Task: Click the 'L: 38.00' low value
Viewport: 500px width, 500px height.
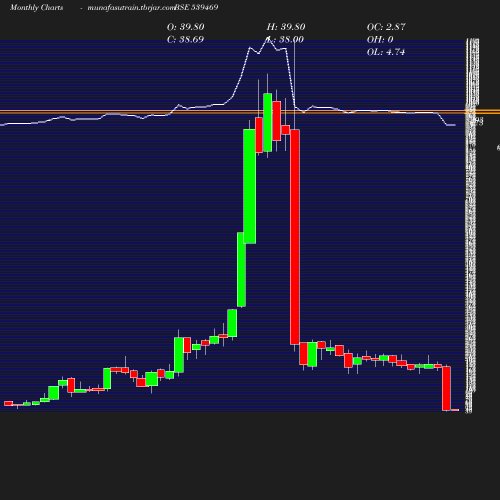Action: 285,39
